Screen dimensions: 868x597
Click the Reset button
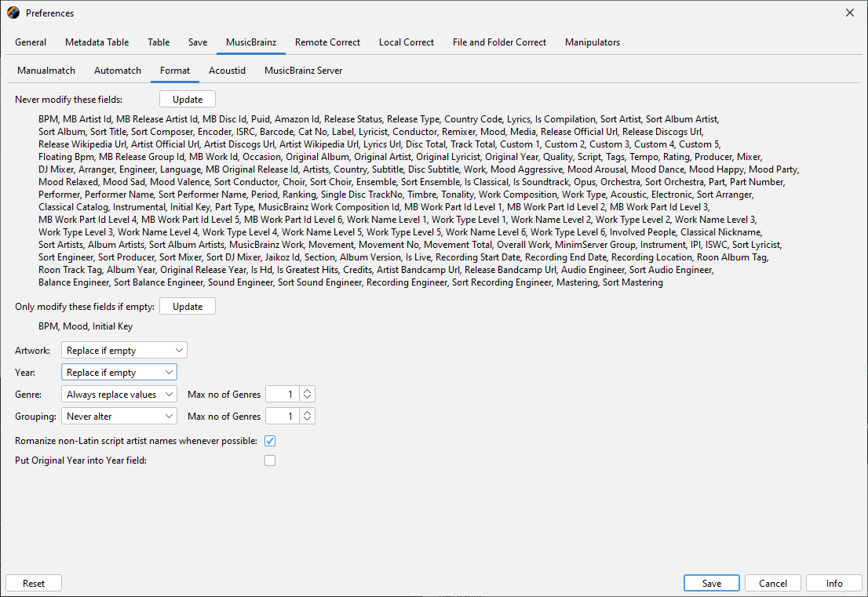tap(34, 584)
